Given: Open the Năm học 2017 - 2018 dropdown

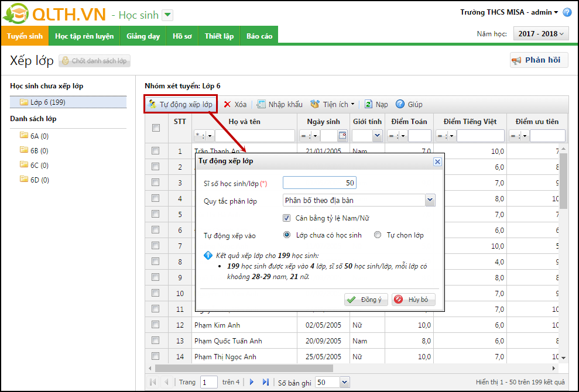Looking at the screenshot, I should coord(541,33).
